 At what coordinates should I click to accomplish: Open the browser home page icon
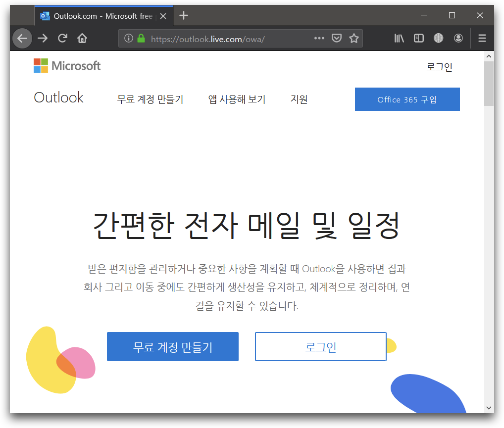pyautogui.click(x=82, y=39)
